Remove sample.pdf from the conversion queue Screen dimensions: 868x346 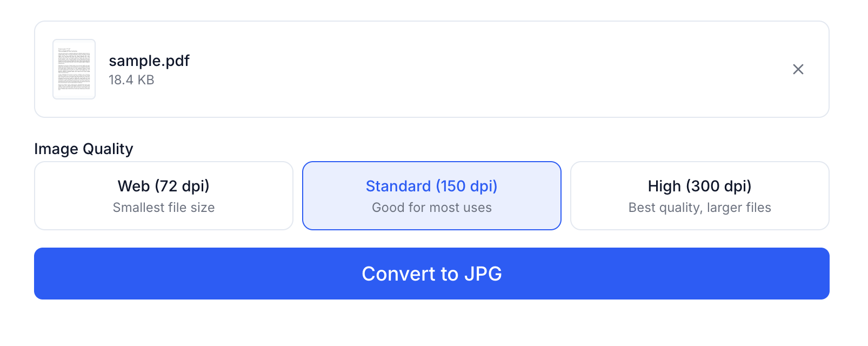tap(798, 69)
